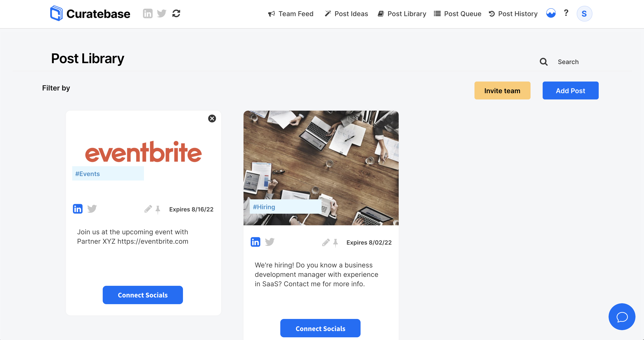This screenshot has height=340, width=644.
Task: Remove the eventbrite post with X button
Action: [212, 118]
